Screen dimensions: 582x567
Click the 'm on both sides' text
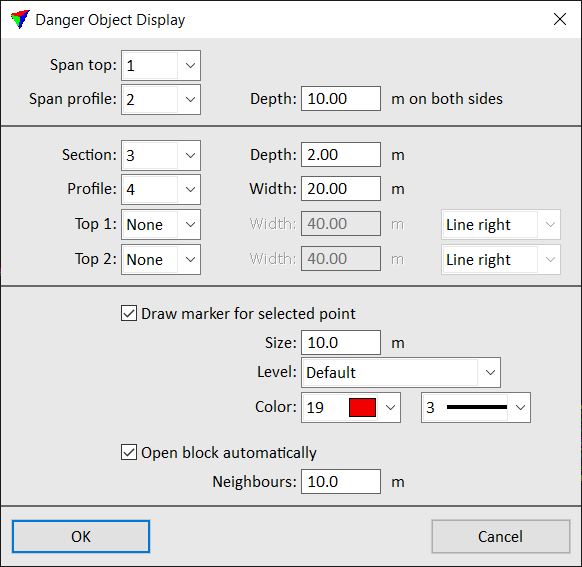coord(447,99)
